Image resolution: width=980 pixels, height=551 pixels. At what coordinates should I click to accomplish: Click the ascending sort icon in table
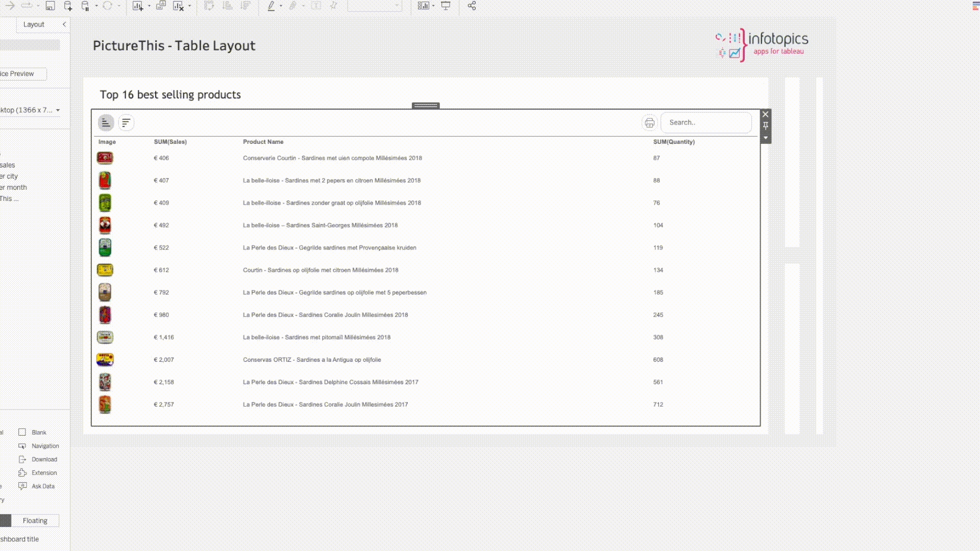click(106, 123)
